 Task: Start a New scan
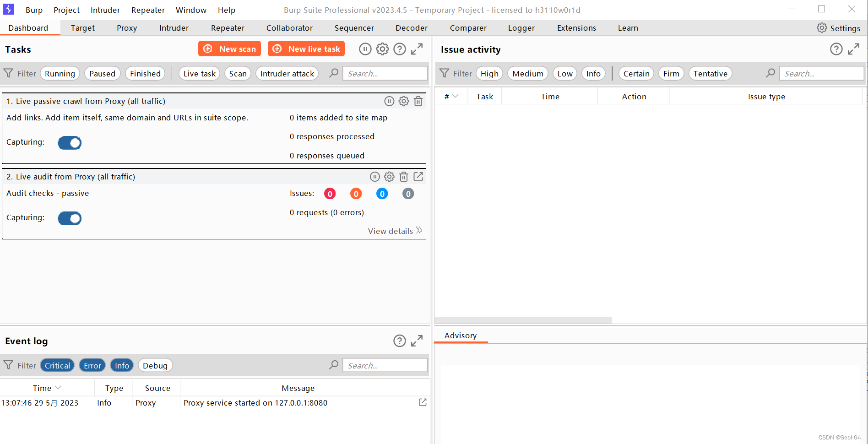(229, 49)
